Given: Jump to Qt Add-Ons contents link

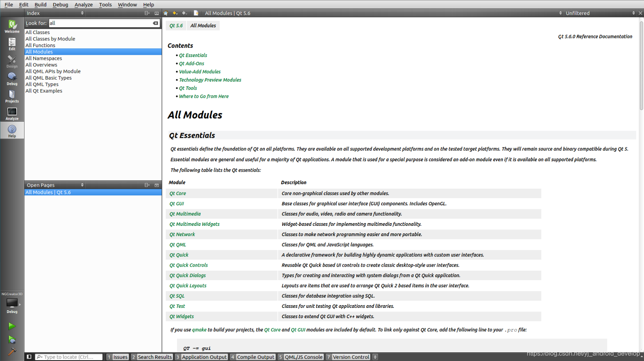Looking at the screenshot, I should [x=192, y=63].
